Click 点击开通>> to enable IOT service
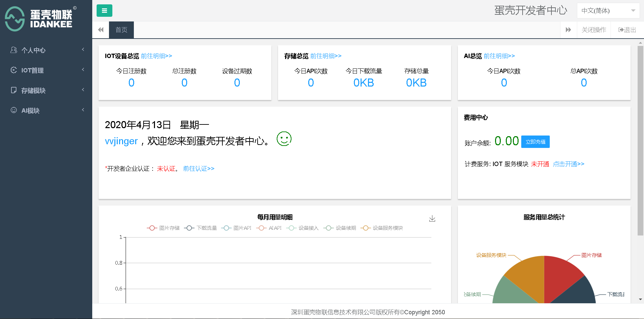The image size is (644, 319). coord(569,164)
